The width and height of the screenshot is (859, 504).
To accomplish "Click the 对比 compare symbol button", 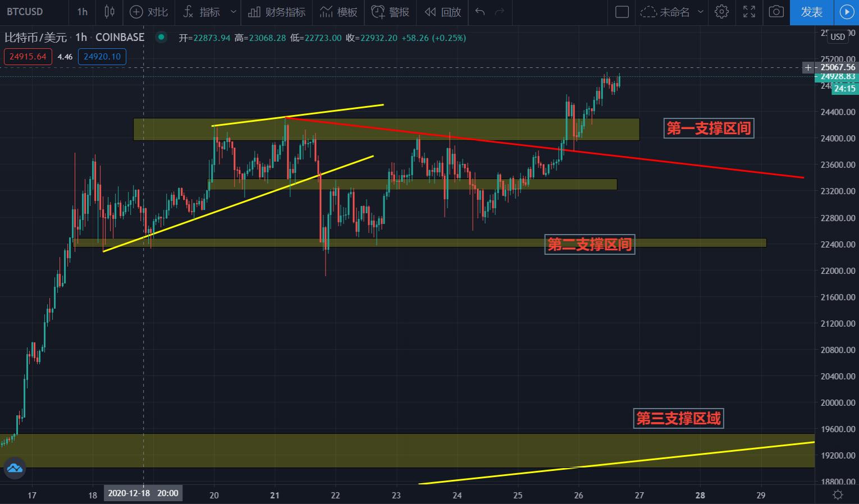I will [x=149, y=12].
